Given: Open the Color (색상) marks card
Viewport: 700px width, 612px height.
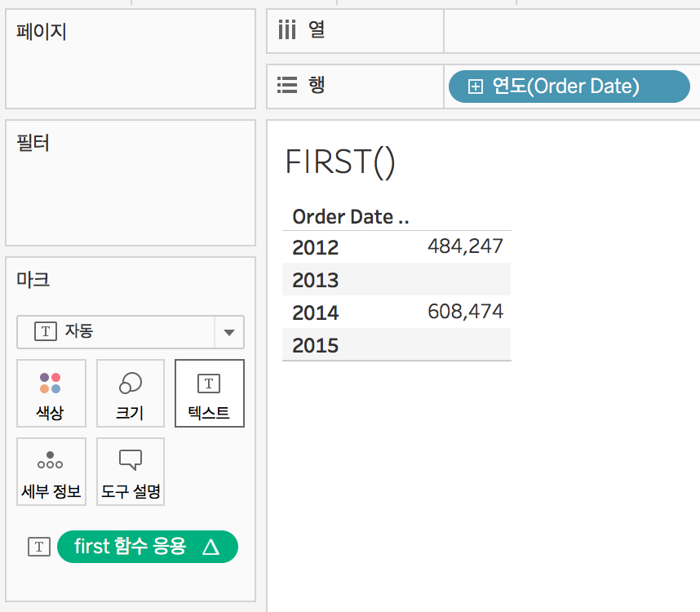Looking at the screenshot, I should (x=51, y=393).
